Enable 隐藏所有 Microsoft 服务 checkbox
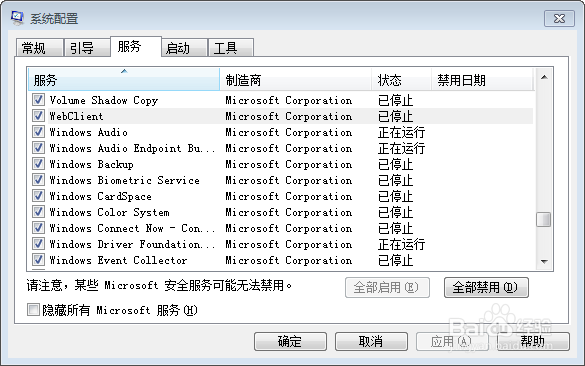The width and height of the screenshot is (585, 366). point(33,310)
